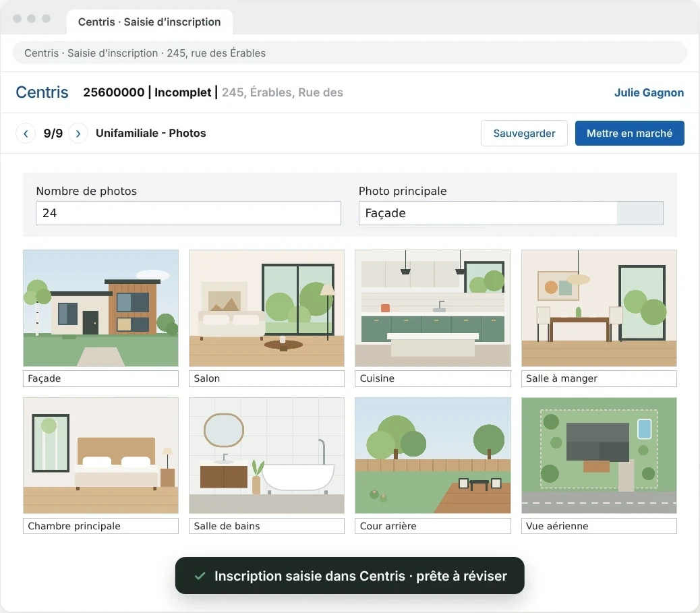Edit the Cour arrière caption field

coord(432,526)
